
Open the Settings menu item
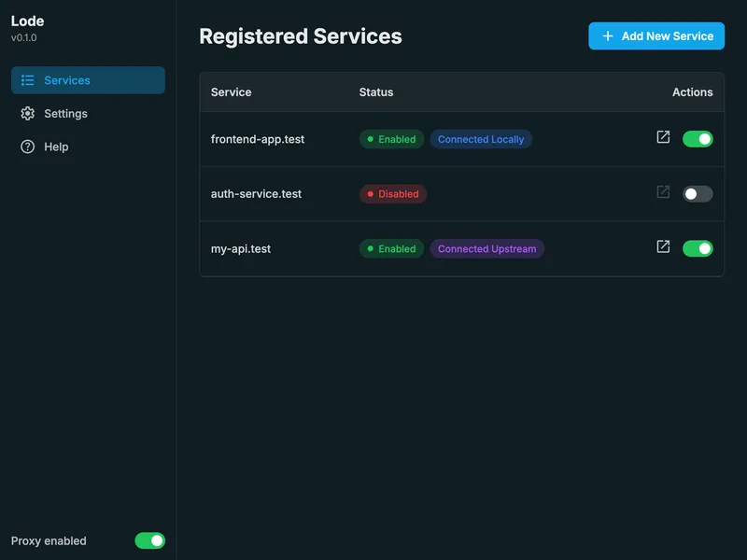click(x=65, y=114)
